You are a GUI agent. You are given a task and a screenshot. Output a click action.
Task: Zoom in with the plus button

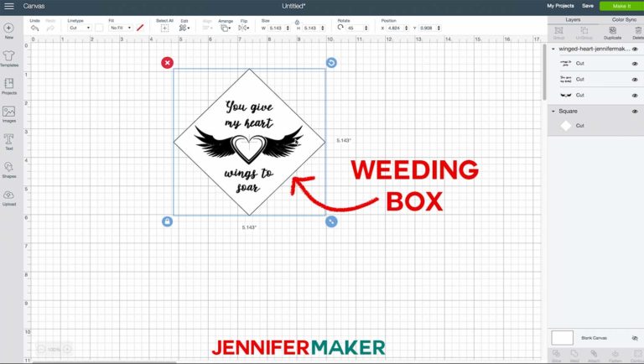pyautogui.click(x=67, y=349)
